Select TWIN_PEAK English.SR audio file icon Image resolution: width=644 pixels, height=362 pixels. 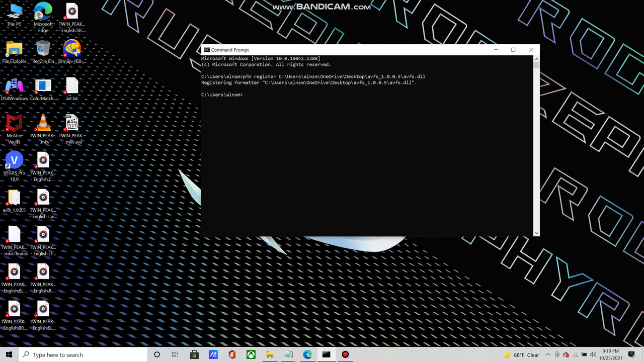click(72, 17)
